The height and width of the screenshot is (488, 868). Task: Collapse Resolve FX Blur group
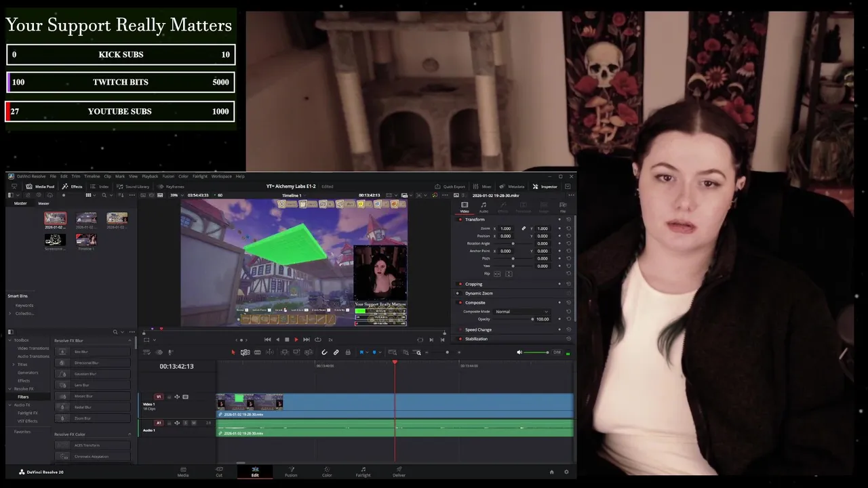point(130,340)
